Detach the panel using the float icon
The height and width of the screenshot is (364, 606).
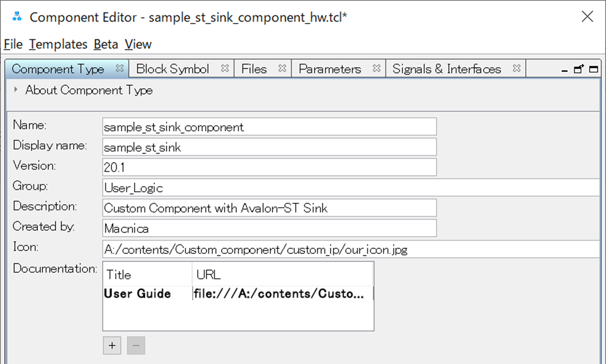tap(579, 69)
